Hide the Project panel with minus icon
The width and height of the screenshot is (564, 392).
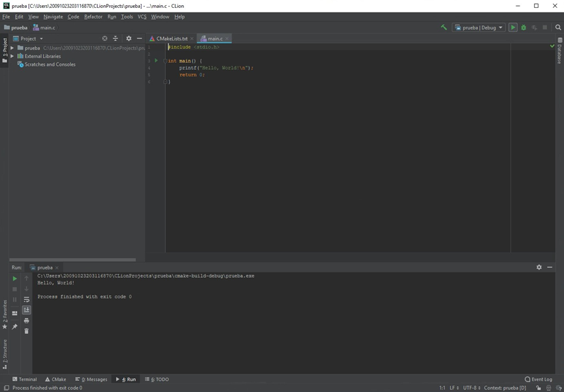click(140, 38)
